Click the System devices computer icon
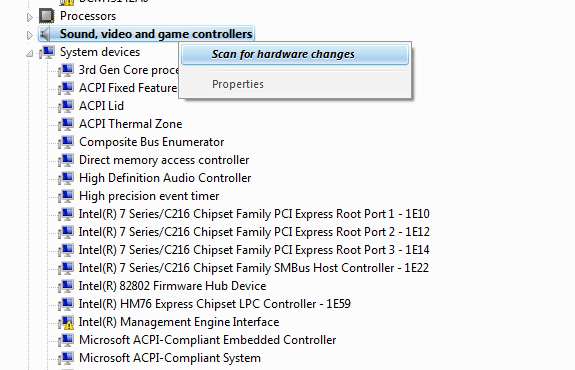The image size is (575, 370). pos(48,52)
